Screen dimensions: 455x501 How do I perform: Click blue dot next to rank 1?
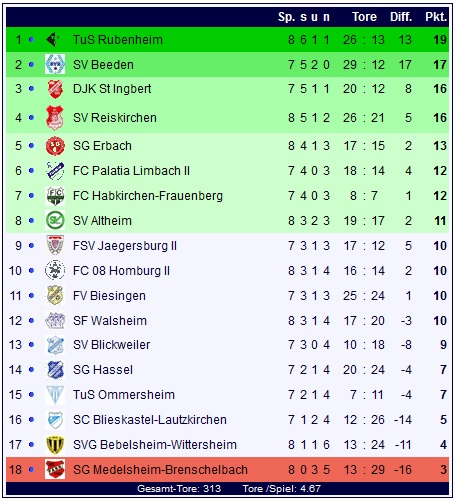(31, 40)
